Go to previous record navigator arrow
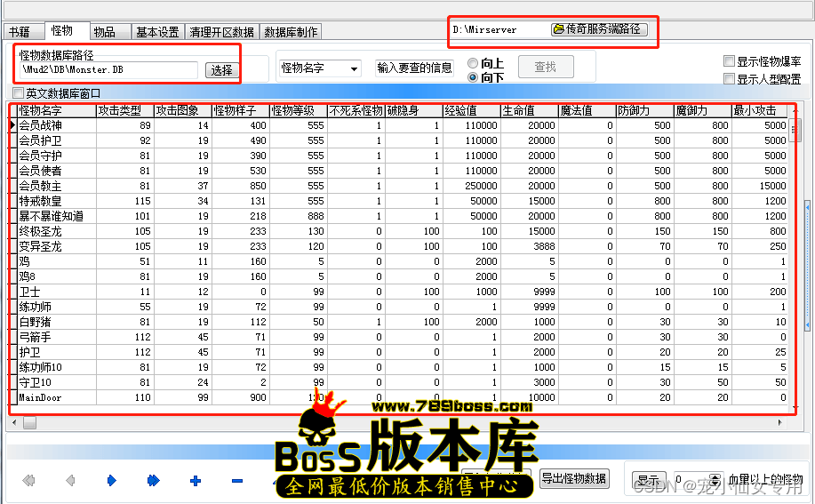Image resolution: width=815 pixels, height=504 pixels. click(x=70, y=481)
